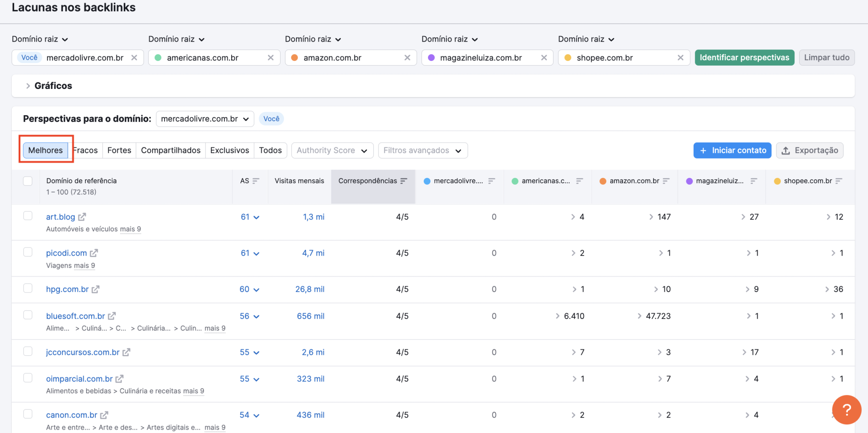Open Domínio raiz dropdown above shopee
The width and height of the screenshot is (868, 433).
click(587, 39)
